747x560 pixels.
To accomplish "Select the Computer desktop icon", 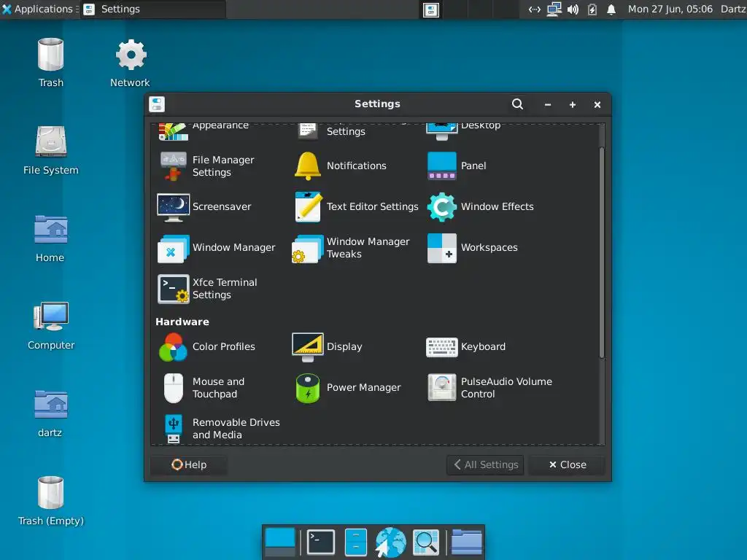I will pos(51,326).
